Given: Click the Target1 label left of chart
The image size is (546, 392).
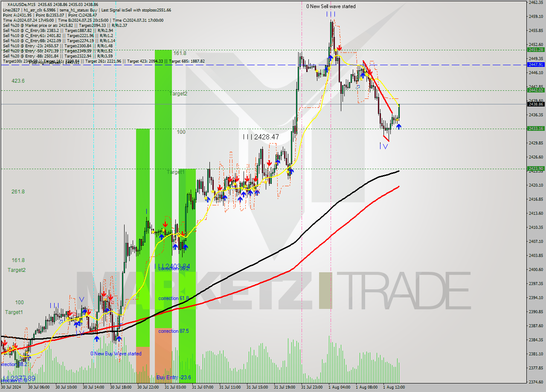Looking at the screenshot, I should (14, 312).
